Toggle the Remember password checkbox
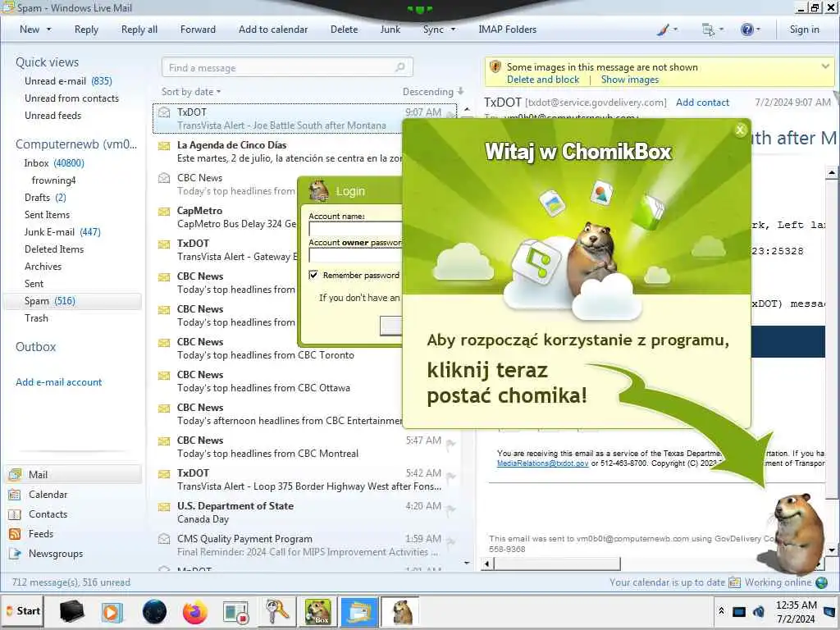 pos(313,275)
